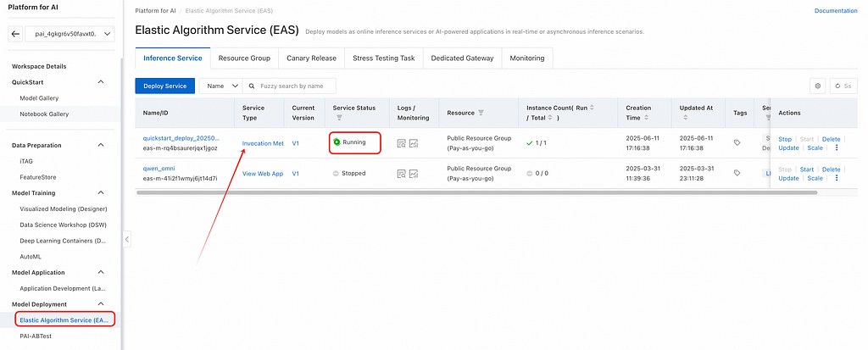The width and height of the screenshot is (868, 350).
Task: Open iTAG in sidebar
Action: [26, 161]
